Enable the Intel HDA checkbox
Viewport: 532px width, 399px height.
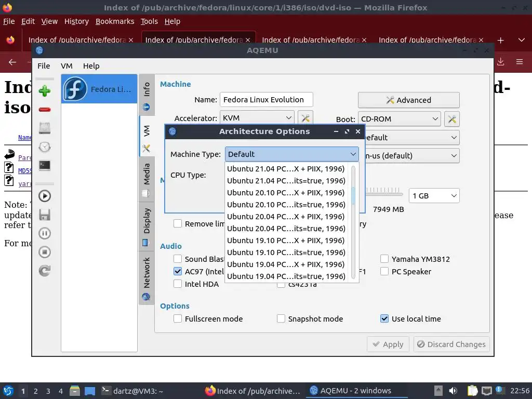tap(178, 284)
